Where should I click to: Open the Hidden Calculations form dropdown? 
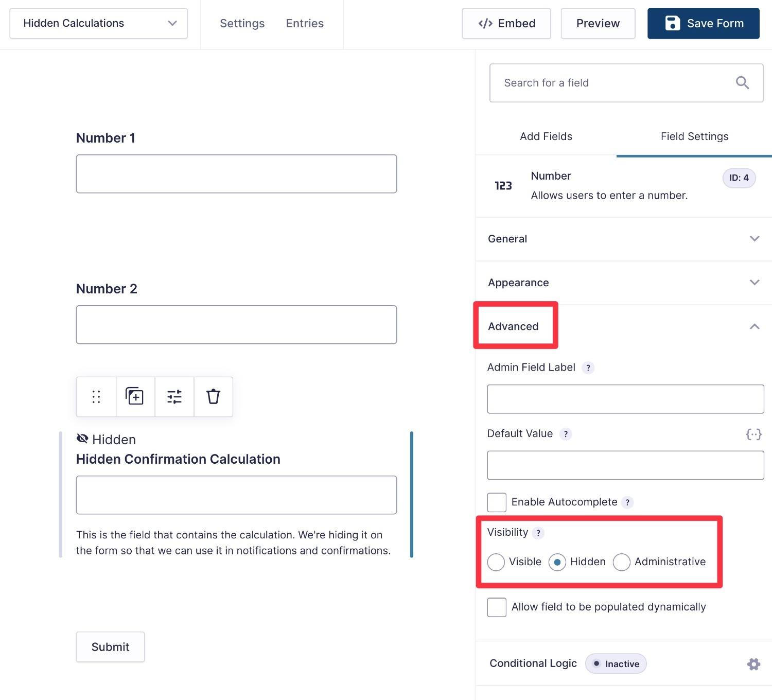tap(98, 23)
